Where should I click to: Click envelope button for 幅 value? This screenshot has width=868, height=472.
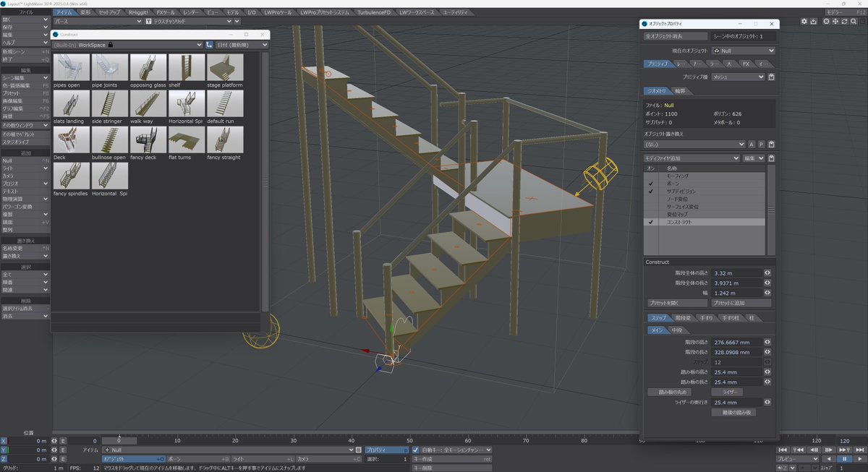coord(767,293)
